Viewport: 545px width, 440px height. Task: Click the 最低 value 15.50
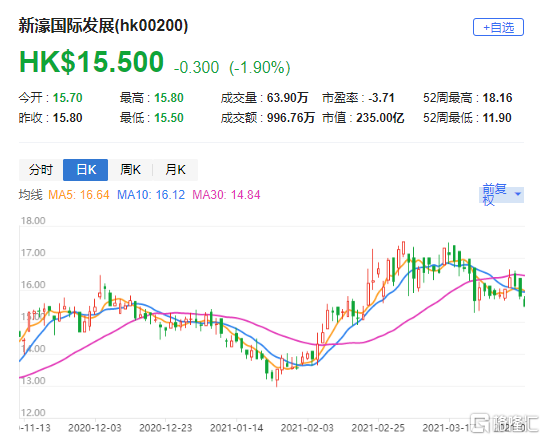click(169, 118)
